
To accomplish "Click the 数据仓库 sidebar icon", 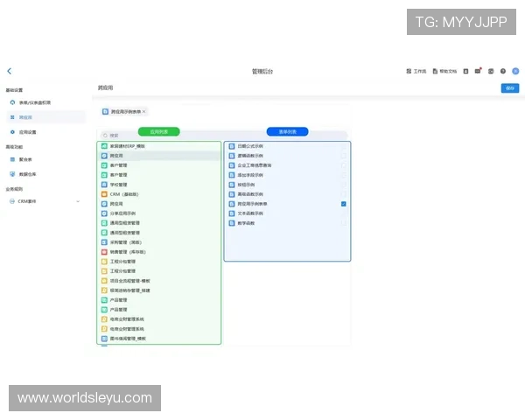I will [x=12, y=173].
